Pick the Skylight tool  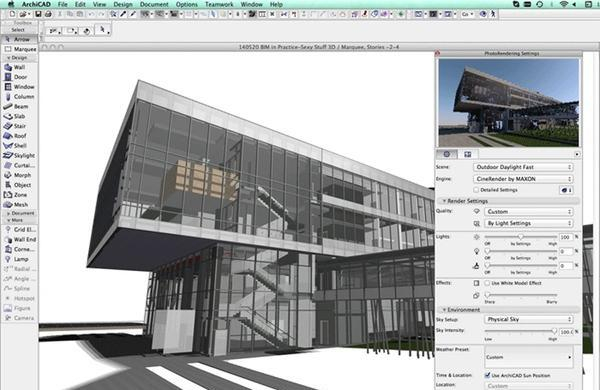[x=19, y=155]
